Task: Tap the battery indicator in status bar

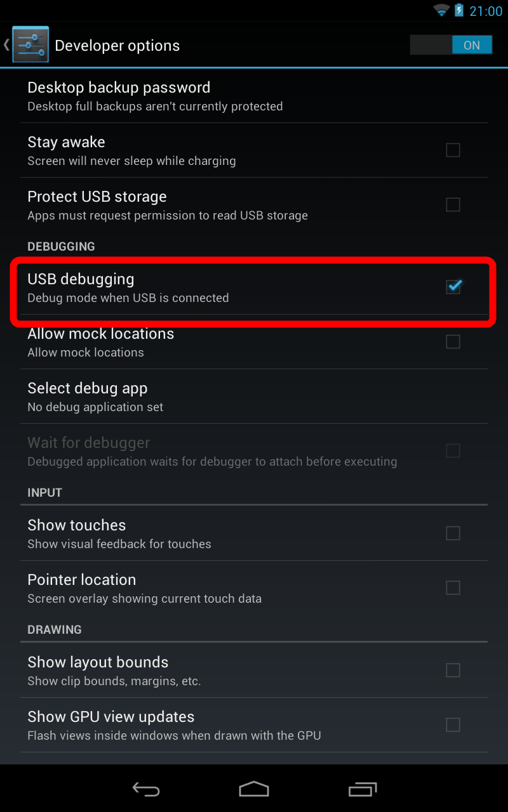Action: 458,10
